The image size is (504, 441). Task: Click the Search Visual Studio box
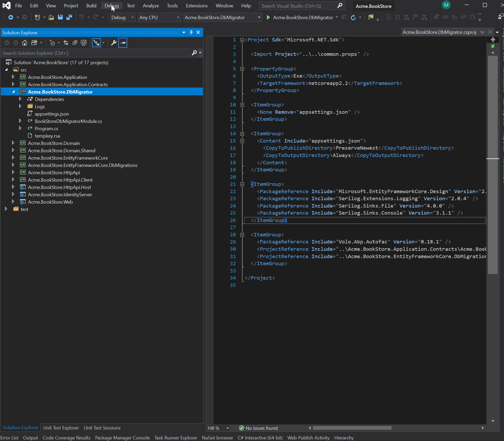pos(291,6)
